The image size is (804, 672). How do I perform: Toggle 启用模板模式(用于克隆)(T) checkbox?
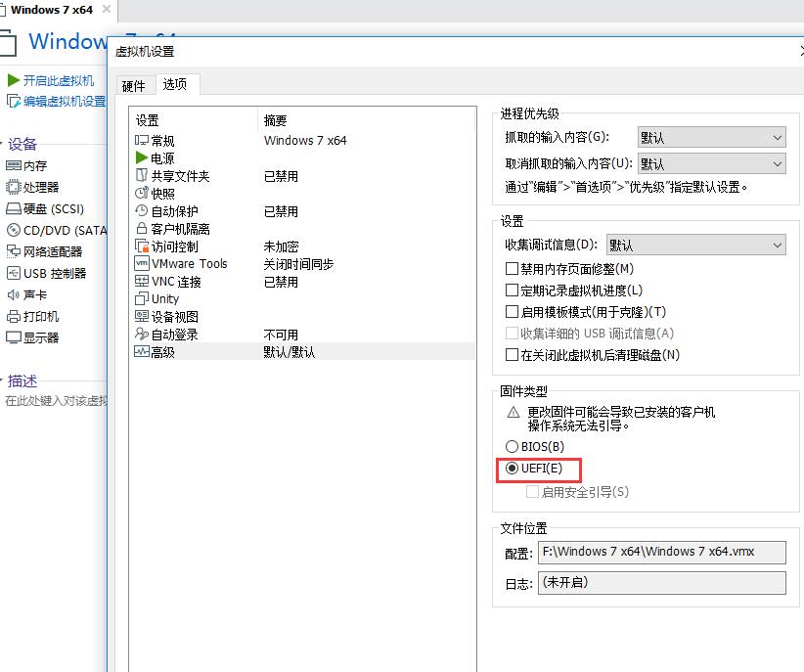pyautogui.click(x=512, y=311)
